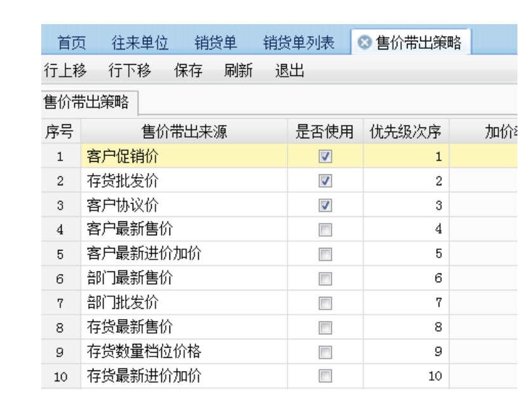Image resolution: width=532 pixels, height=411 pixels.
Task: Switch to the 销货单 tab
Action: [215, 43]
